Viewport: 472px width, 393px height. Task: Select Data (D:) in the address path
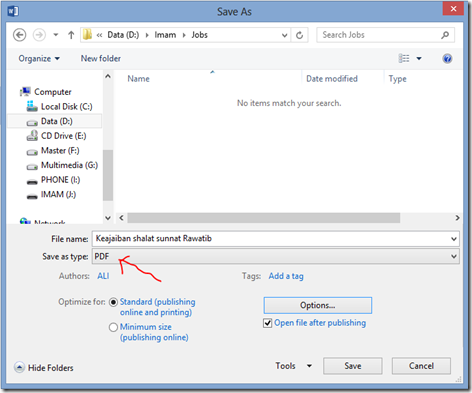(123, 35)
